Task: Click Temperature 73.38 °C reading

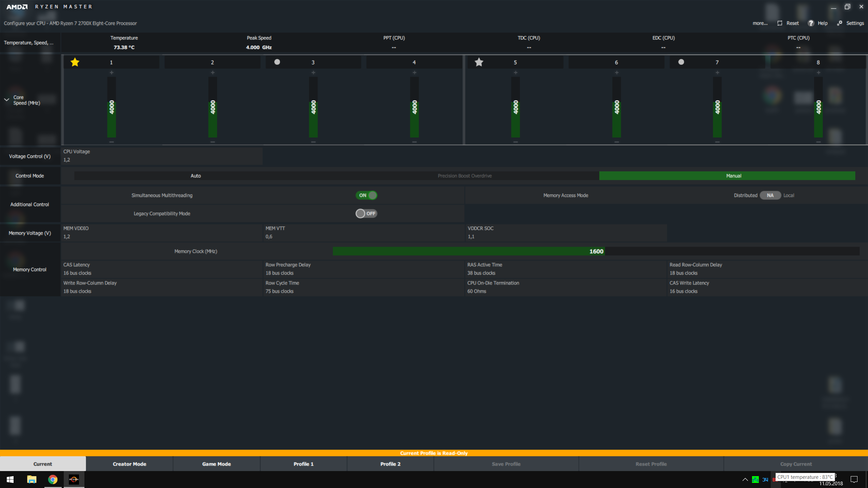Action: click(124, 47)
